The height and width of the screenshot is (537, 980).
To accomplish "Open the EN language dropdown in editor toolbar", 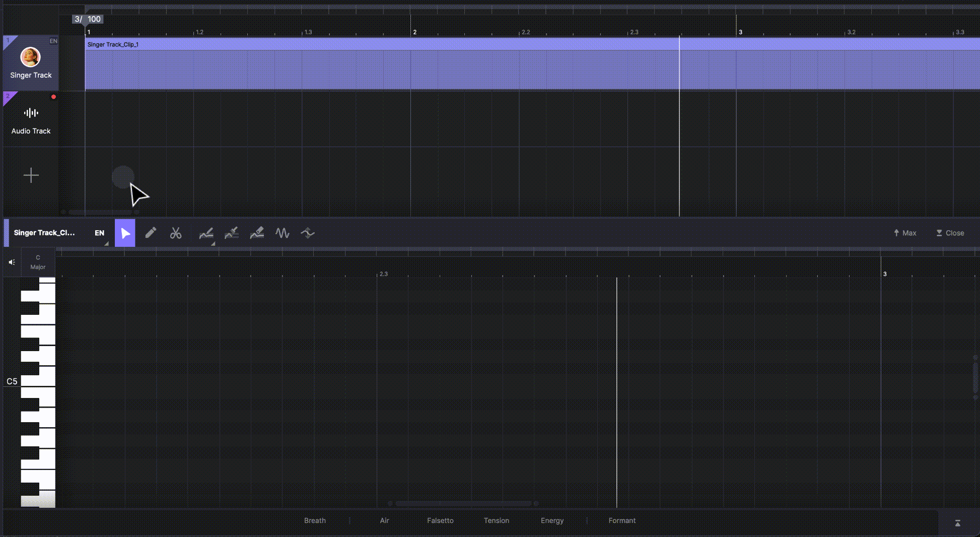I will (100, 233).
